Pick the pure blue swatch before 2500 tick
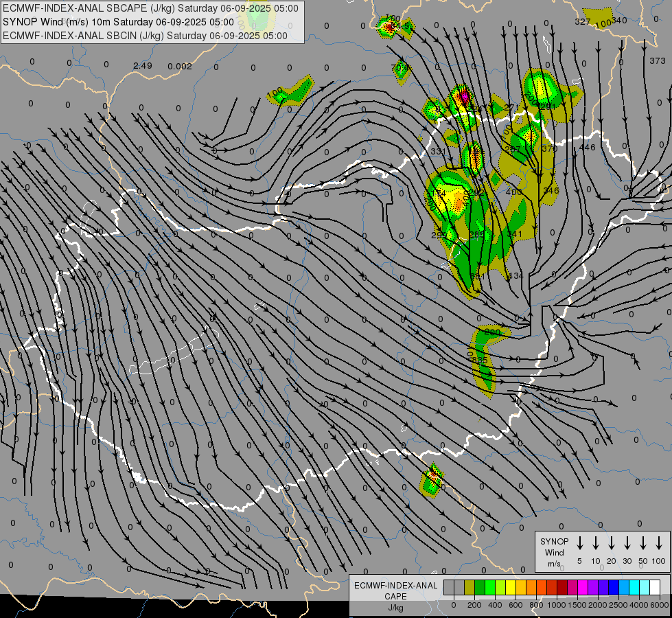The image size is (672, 618). [x=614, y=587]
